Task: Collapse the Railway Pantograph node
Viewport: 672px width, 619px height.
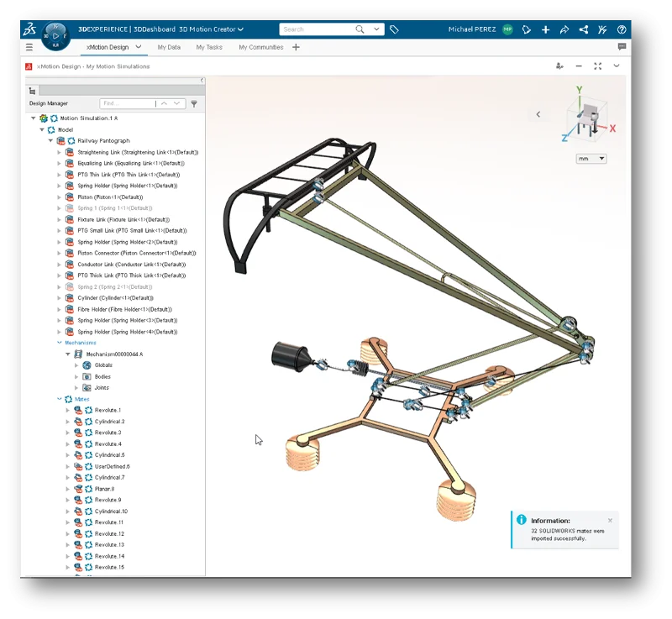Action: point(50,141)
